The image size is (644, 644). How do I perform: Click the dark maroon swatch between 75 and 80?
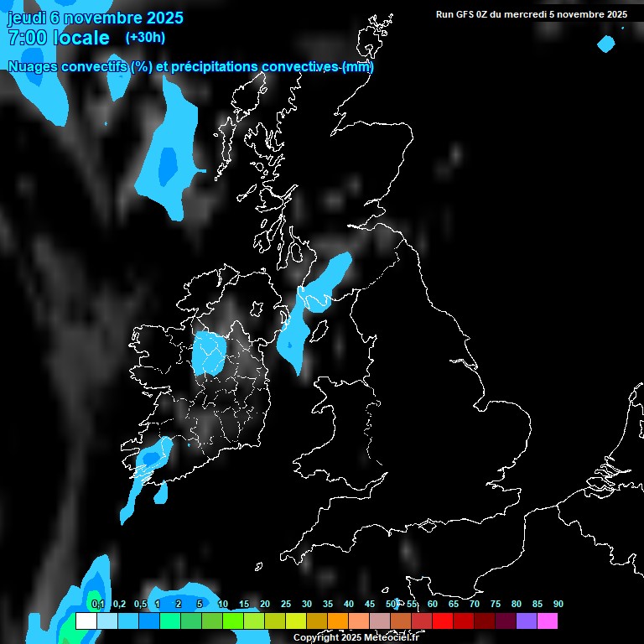505,621
